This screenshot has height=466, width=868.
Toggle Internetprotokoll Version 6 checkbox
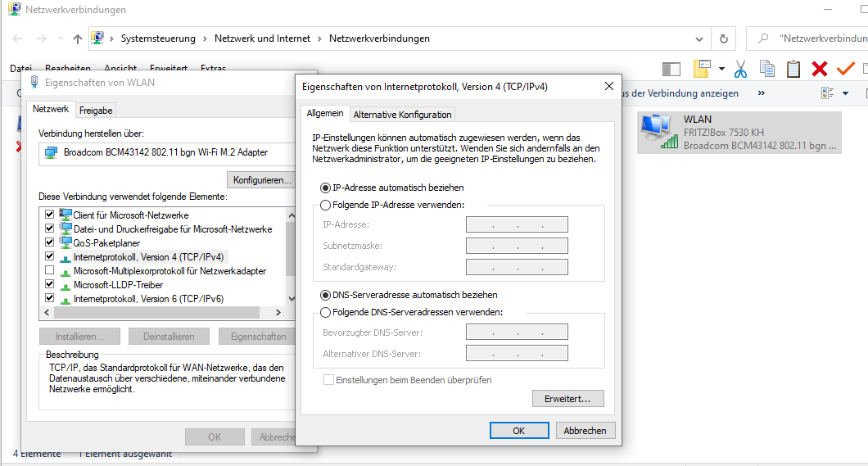(50, 298)
